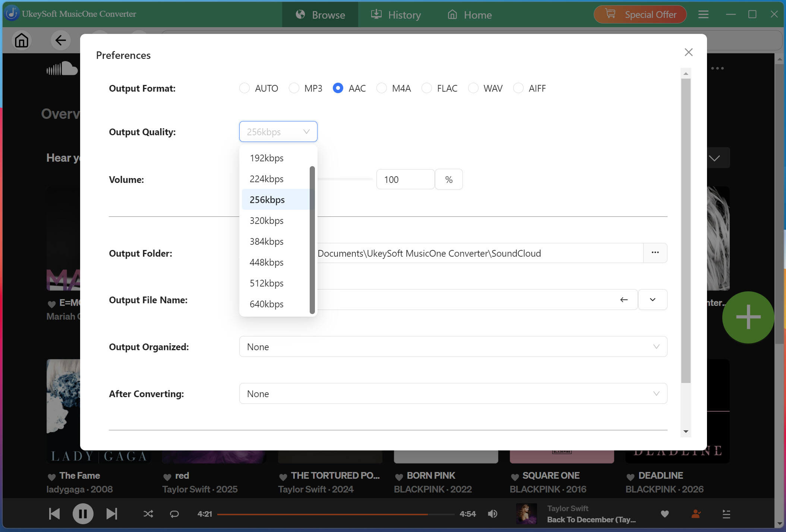Open the Special Offer button

[x=640, y=15]
